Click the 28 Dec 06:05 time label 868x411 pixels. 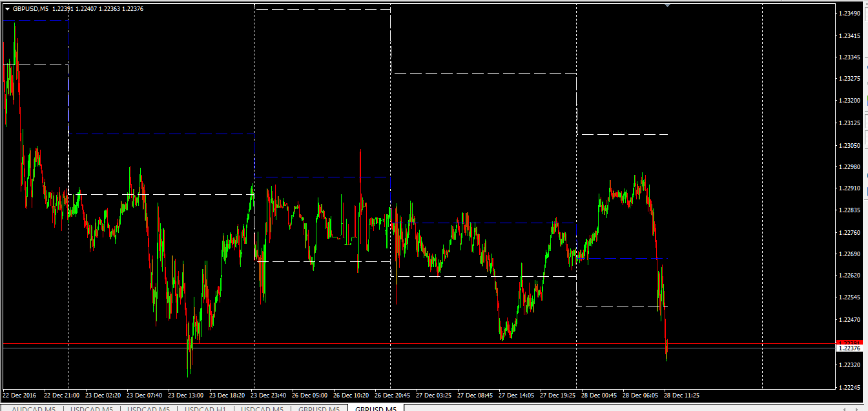point(641,395)
